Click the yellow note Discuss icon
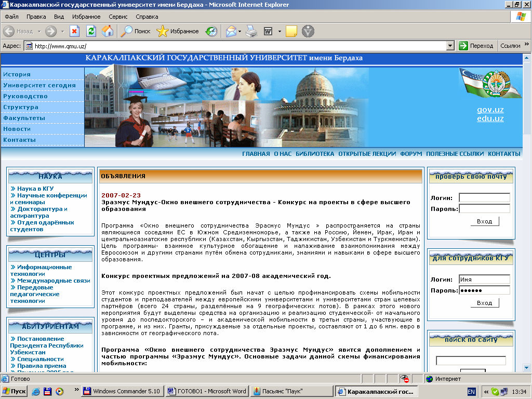Image resolution: width=532 pixels, height=399 pixels. pyautogui.click(x=291, y=31)
